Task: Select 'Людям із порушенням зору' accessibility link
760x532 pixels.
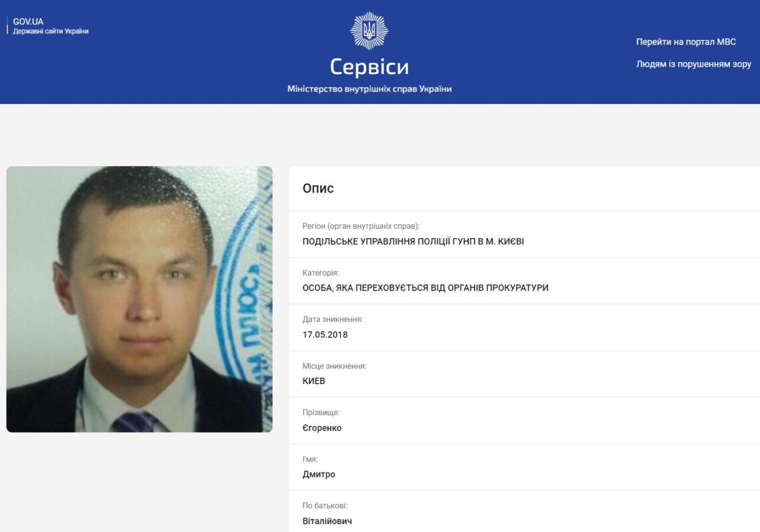Action: point(693,64)
